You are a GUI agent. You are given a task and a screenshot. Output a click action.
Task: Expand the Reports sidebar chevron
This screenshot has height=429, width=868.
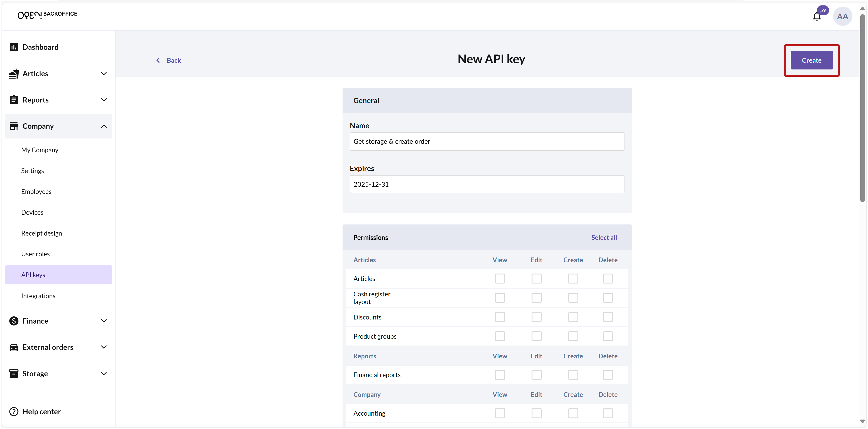tap(104, 100)
